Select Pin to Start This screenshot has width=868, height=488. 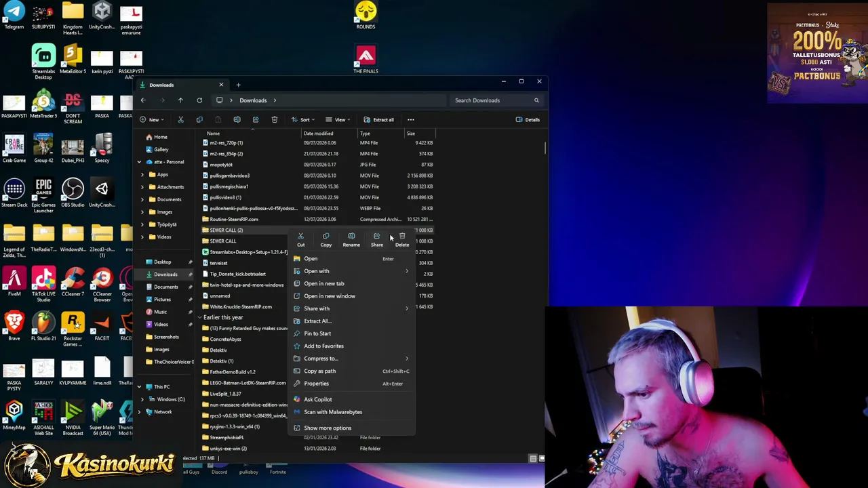click(x=351, y=333)
